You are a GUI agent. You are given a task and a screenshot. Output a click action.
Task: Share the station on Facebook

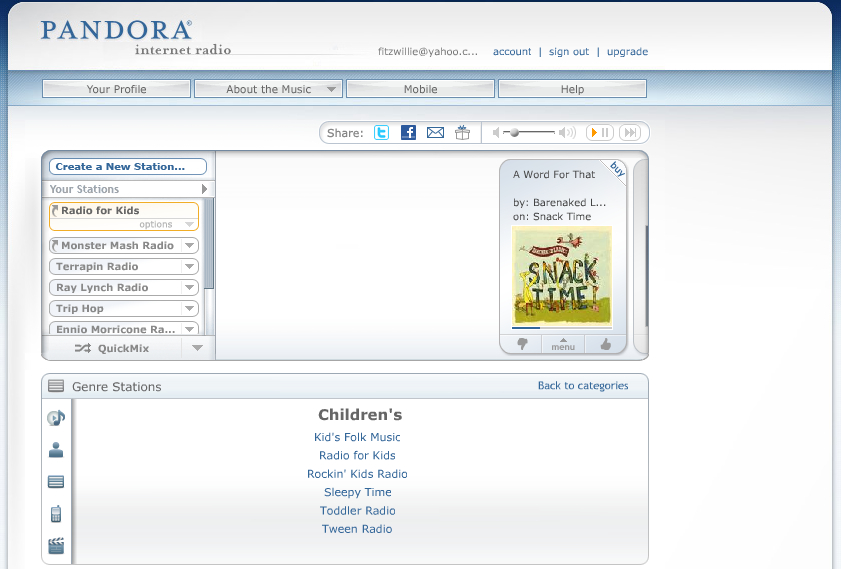408,132
